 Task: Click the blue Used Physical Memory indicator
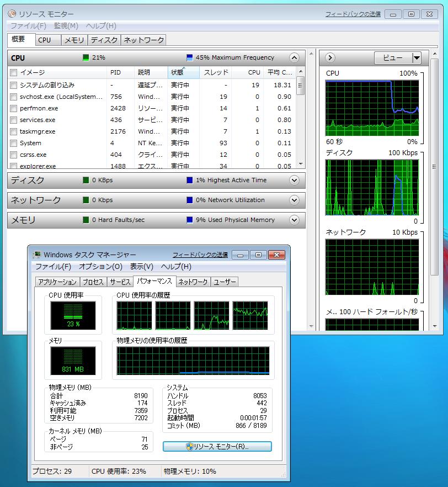click(x=190, y=220)
